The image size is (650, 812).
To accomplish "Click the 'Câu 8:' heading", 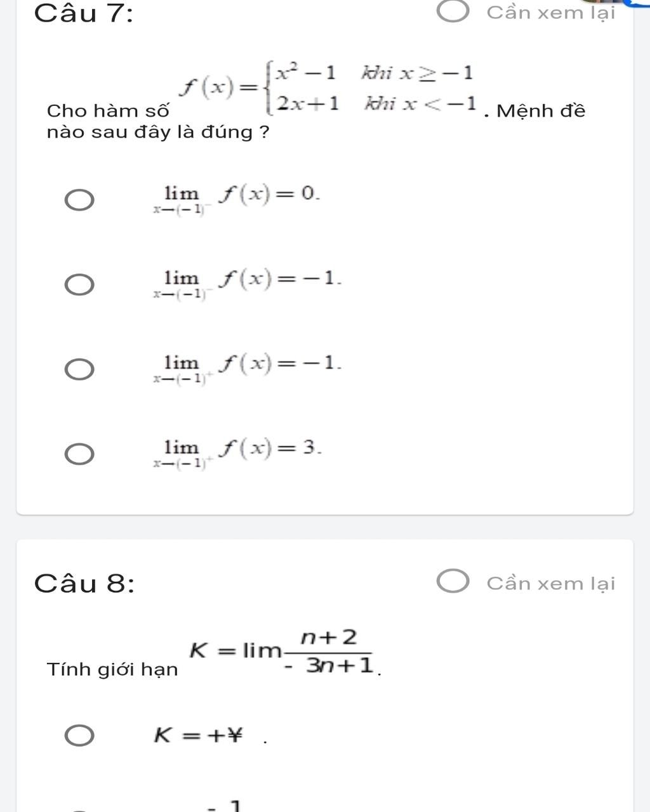I will click(x=84, y=583).
